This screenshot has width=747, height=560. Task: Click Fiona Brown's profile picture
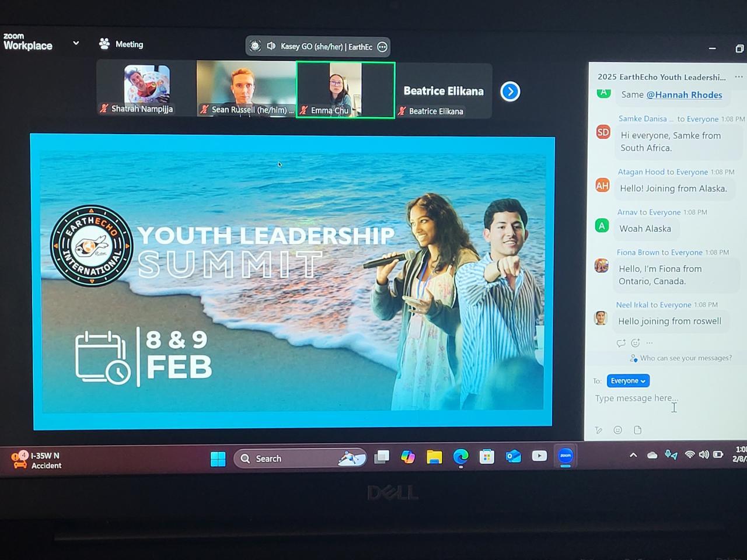click(x=601, y=266)
